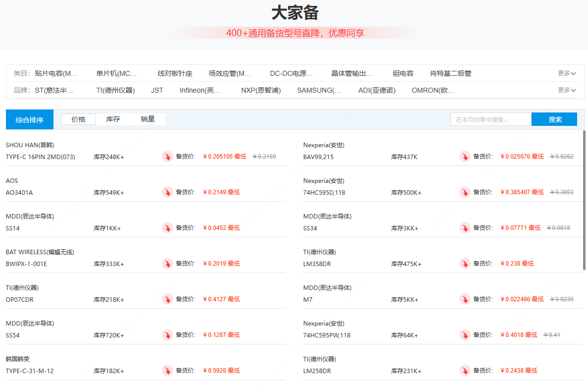Expand more brands with 更多 in 品牌 row
Viewport: 588px width, 386px height.
click(567, 90)
